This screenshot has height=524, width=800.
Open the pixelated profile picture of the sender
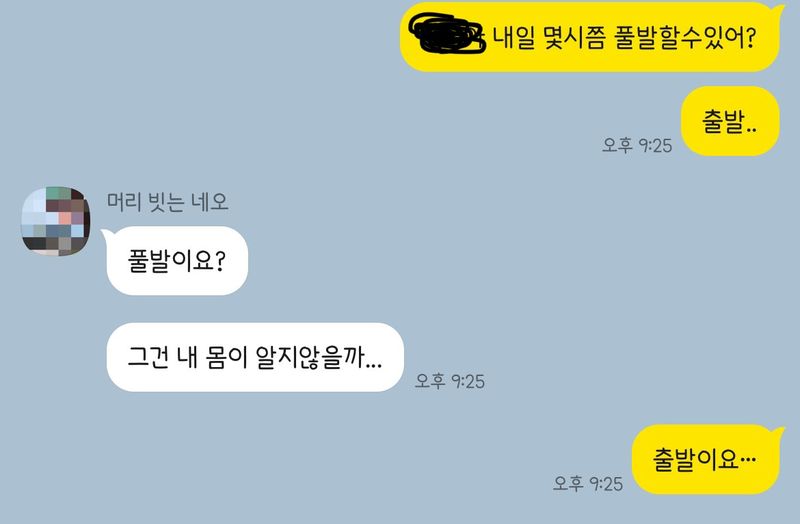pyautogui.click(x=56, y=221)
